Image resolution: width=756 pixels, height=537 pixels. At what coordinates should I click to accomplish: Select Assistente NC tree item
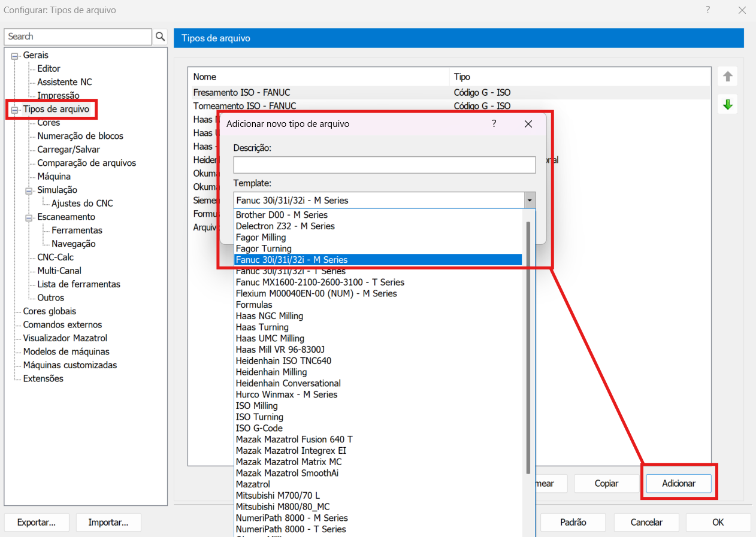pyautogui.click(x=65, y=82)
